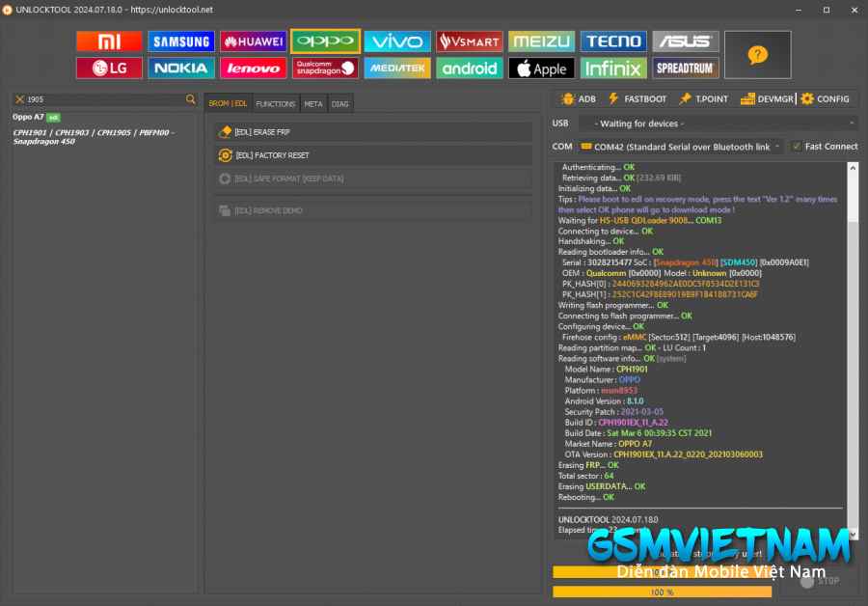This screenshot has width=868, height=606.
Task: Click the Erasing USERDATA... OK log line
Action: 602,486
